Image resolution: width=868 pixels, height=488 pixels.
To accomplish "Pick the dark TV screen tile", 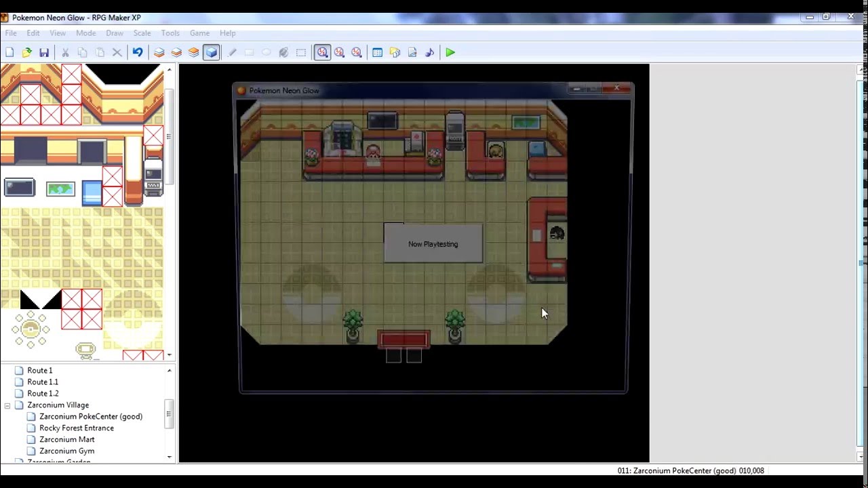I will click(x=19, y=187).
